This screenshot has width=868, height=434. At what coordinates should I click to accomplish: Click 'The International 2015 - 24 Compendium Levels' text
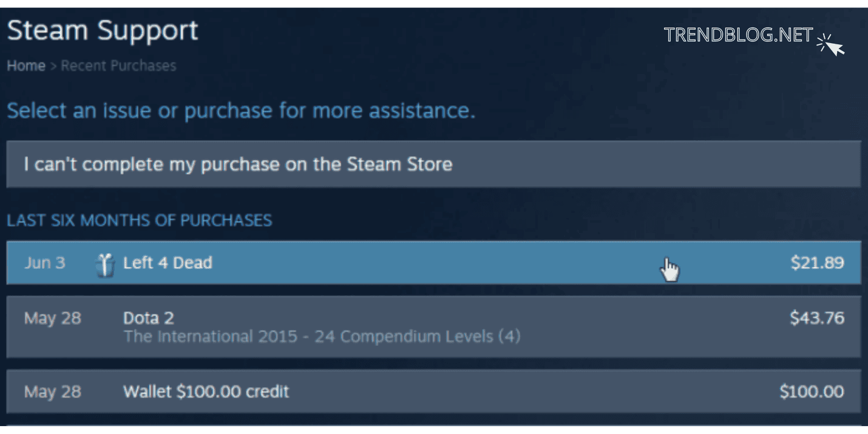coord(322,337)
